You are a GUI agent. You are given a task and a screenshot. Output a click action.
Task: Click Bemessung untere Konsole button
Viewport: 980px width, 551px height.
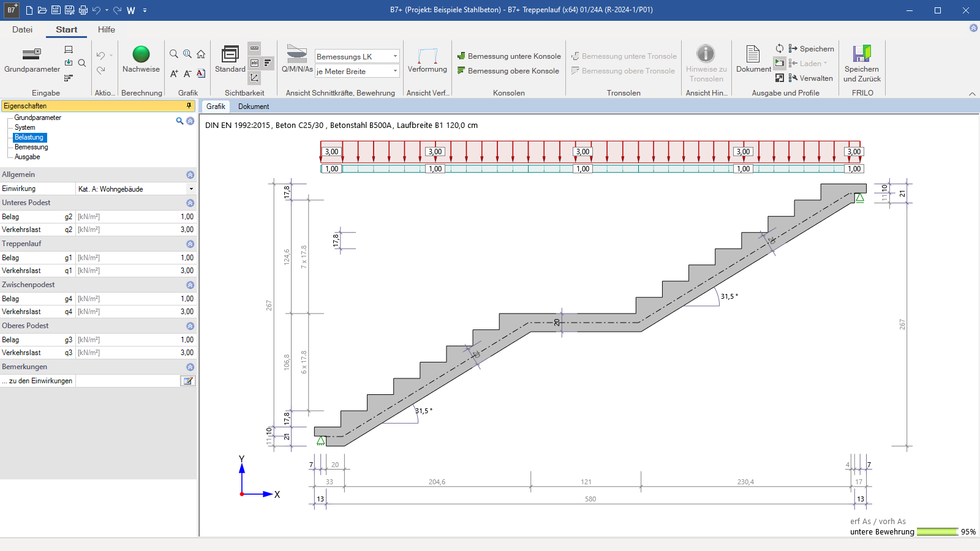pos(509,56)
